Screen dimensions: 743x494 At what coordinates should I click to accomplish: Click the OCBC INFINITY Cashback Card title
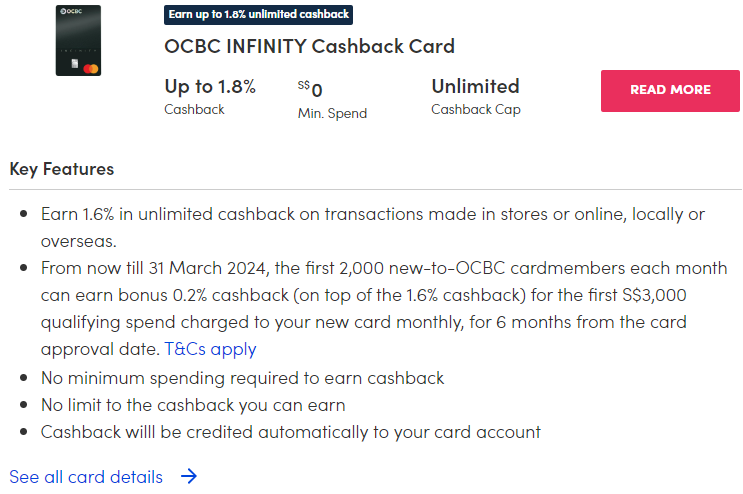point(309,46)
